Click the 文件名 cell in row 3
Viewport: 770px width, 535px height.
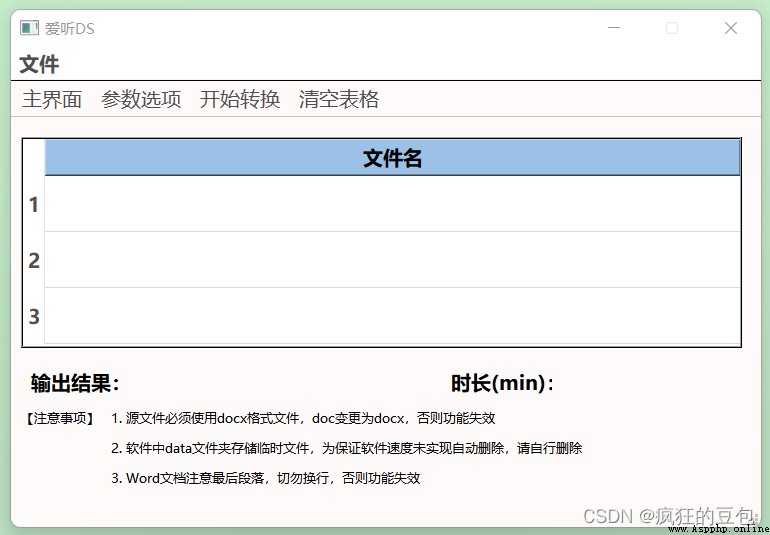tap(392, 316)
